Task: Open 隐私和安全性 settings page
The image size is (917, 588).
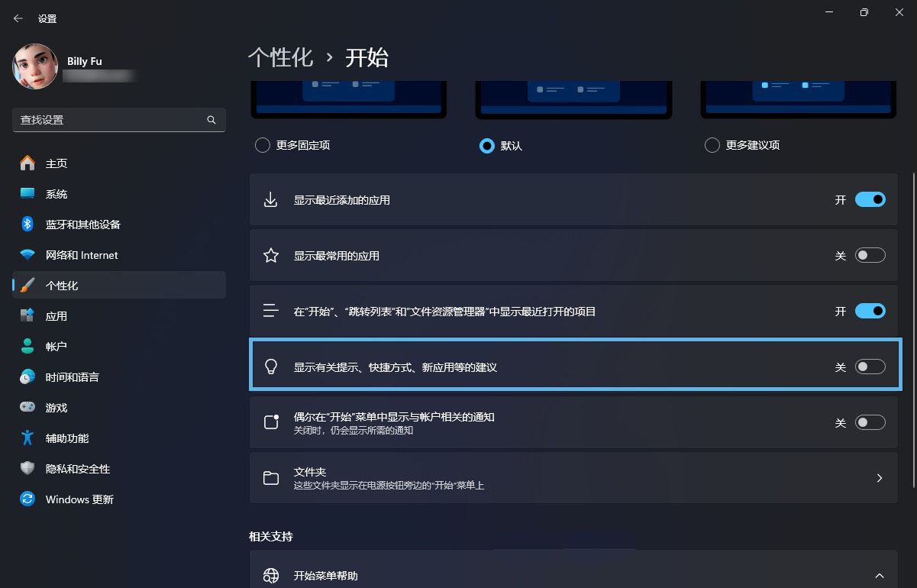Action: click(x=119, y=469)
